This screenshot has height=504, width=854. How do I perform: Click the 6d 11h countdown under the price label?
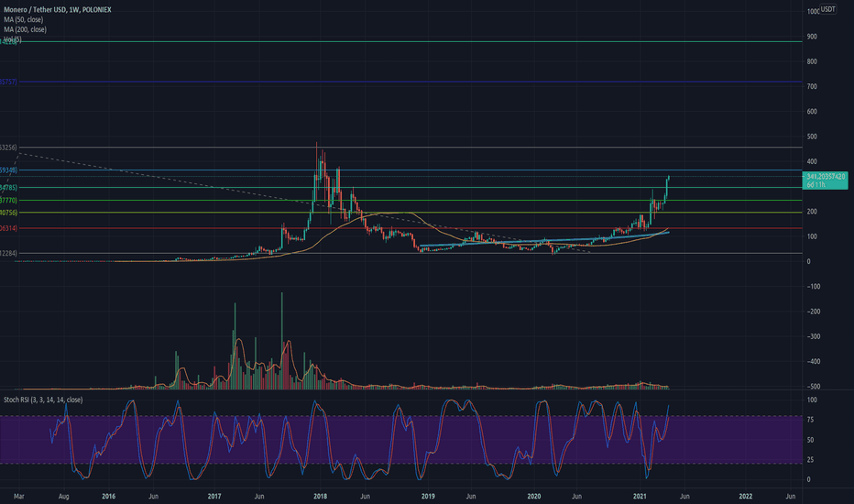[x=816, y=185]
